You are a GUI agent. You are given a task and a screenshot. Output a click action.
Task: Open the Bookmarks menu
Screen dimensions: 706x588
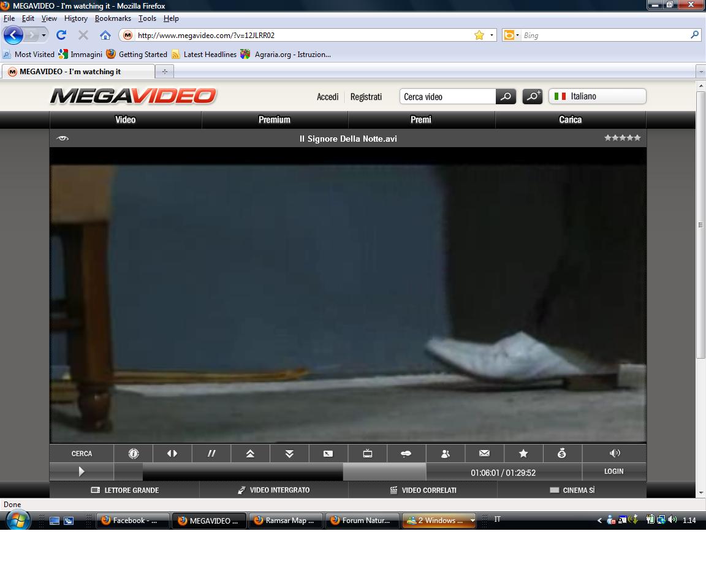tap(113, 18)
